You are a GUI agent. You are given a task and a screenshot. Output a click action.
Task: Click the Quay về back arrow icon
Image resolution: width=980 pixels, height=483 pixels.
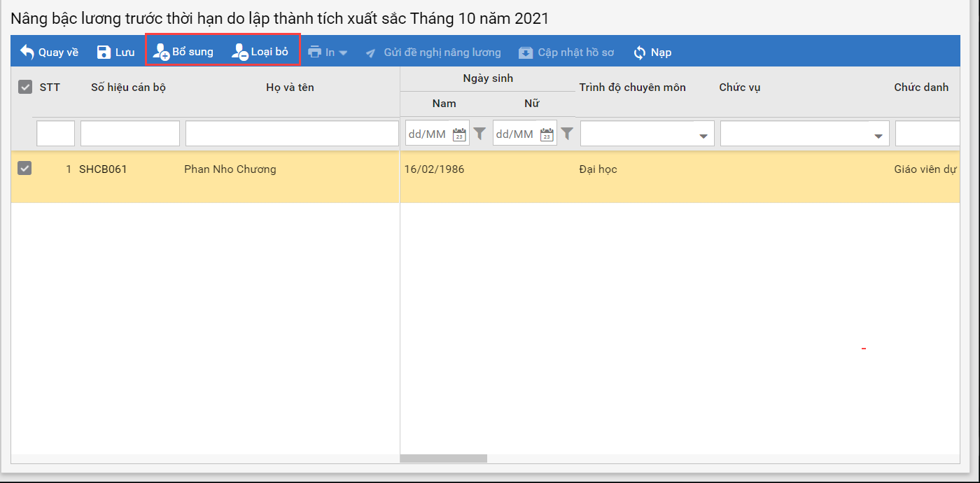coord(27,52)
